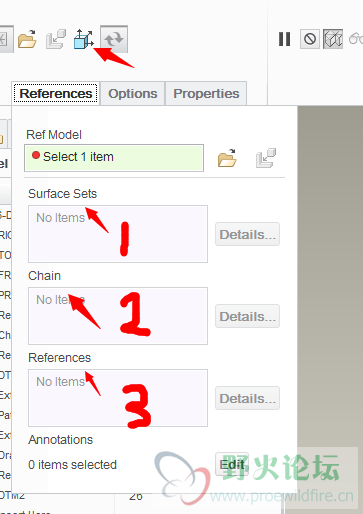Screen dimensions: 363x514
Task: Pause the feature with the pause icon
Action: coord(284,39)
